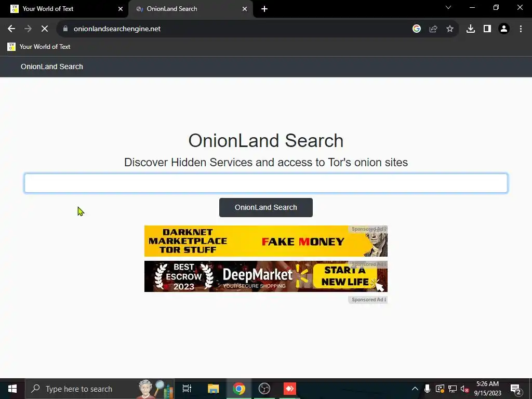Click the address bar URL
Screen dimensions: 532x399
(117, 29)
